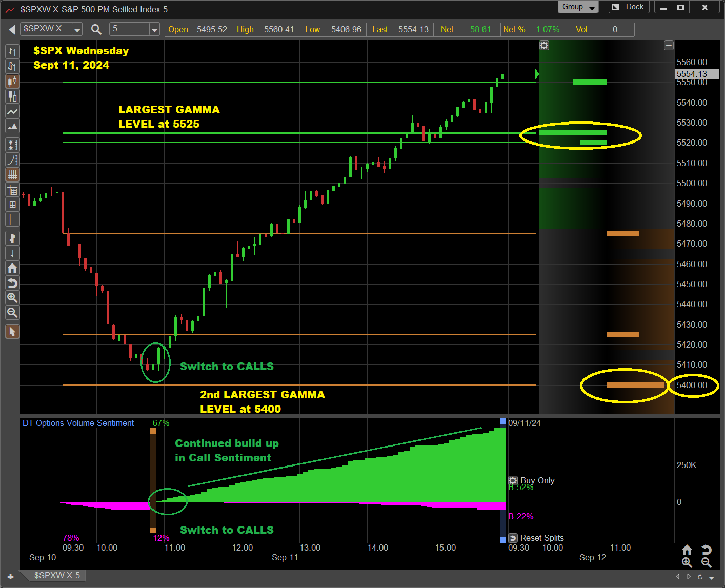This screenshot has height=588, width=725.
Task: Click the zoom out magnifier in left toolbar
Action: point(12,313)
